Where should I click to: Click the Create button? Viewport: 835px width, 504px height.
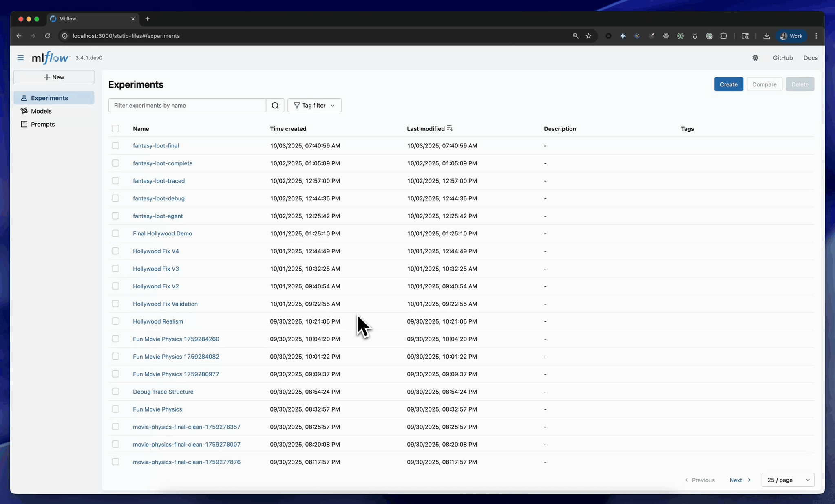point(729,84)
